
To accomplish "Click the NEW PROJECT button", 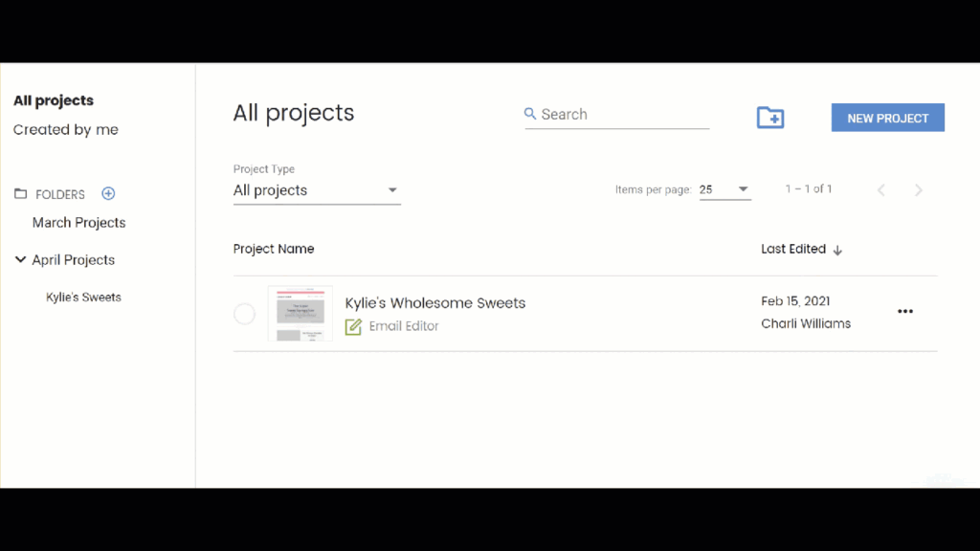I will 887,118.
